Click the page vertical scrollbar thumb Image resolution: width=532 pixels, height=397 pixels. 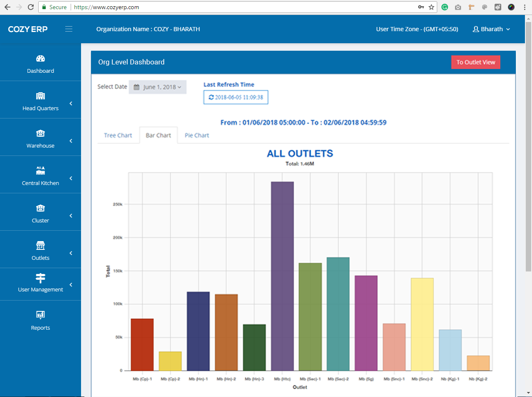(x=528, y=147)
